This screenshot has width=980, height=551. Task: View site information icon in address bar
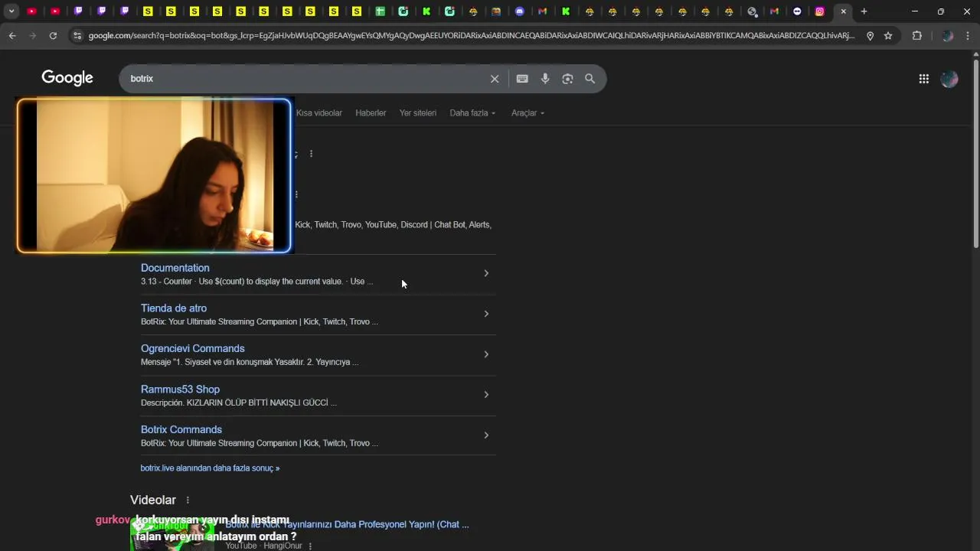tap(77, 35)
